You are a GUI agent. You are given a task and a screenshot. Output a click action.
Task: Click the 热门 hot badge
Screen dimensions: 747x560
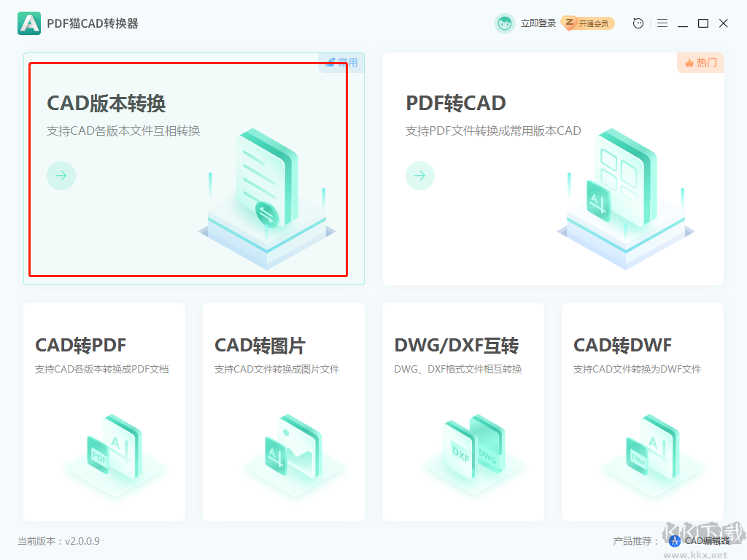click(x=700, y=63)
